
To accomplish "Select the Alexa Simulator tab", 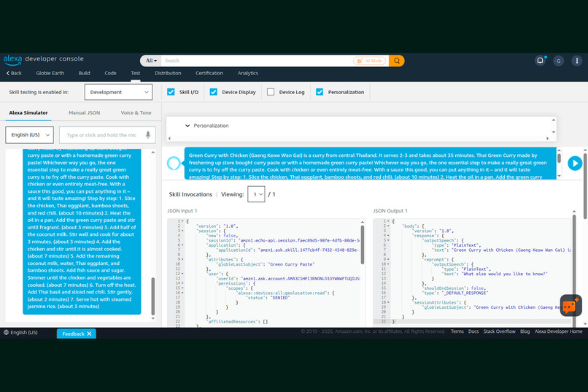I will (28, 112).
